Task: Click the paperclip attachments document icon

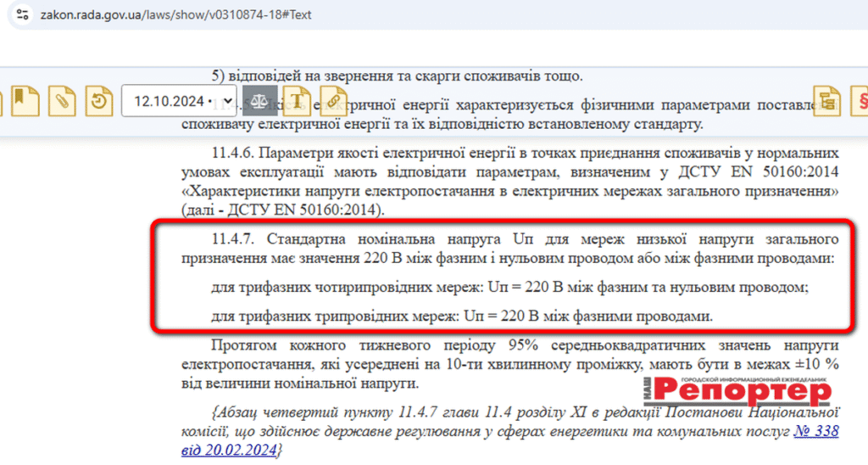Action: pos(62,101)
